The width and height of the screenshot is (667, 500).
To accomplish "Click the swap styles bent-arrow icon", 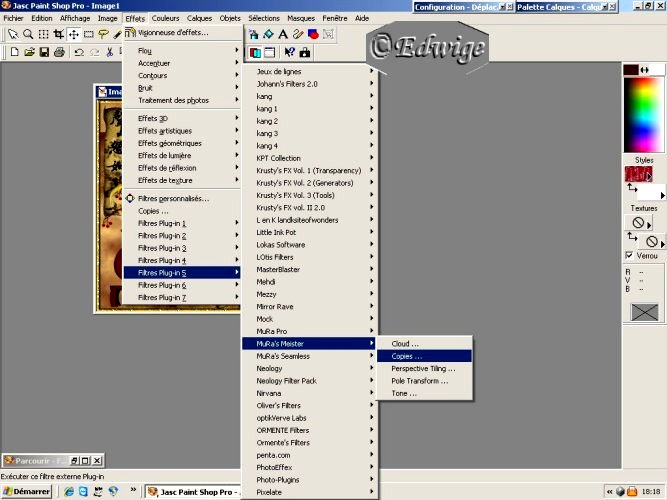I will coord(632,188).
